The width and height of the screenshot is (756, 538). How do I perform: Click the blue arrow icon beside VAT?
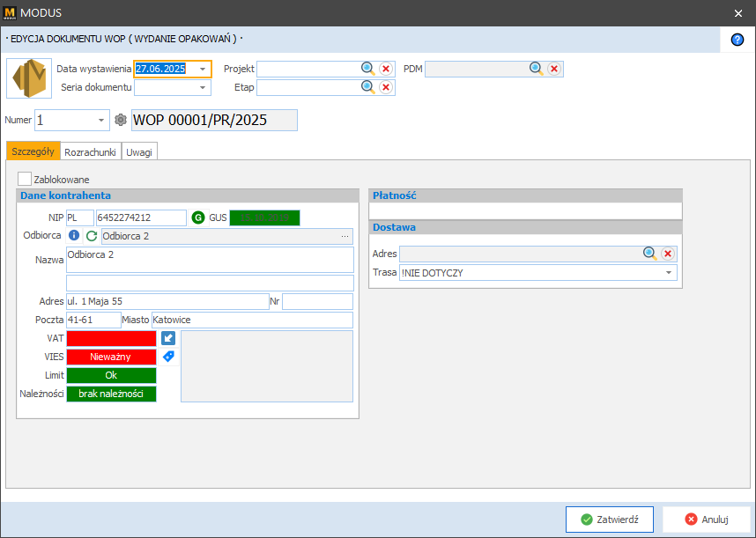pos(168,338)
